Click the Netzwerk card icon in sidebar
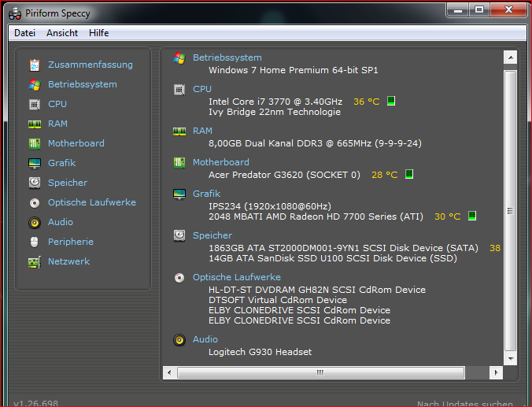Image resolution: width=532 pixels, height=407 pixels. [x=35, y=262]
